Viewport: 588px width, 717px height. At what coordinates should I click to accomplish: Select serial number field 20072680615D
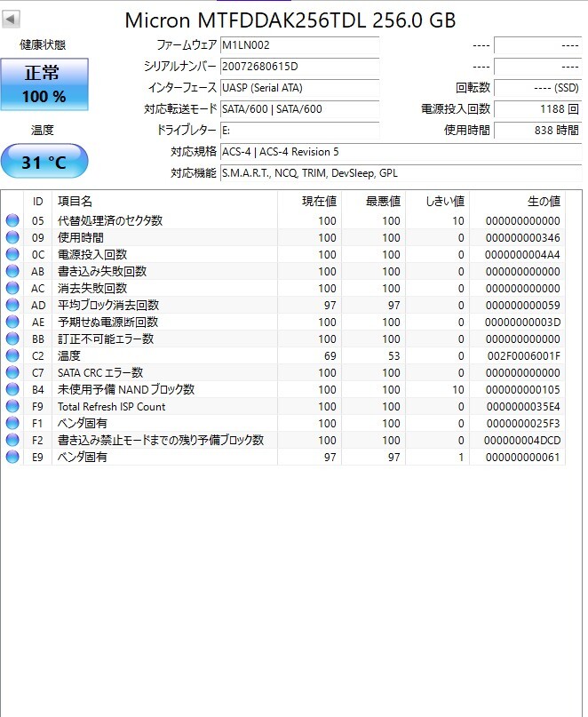pos(299,67)
